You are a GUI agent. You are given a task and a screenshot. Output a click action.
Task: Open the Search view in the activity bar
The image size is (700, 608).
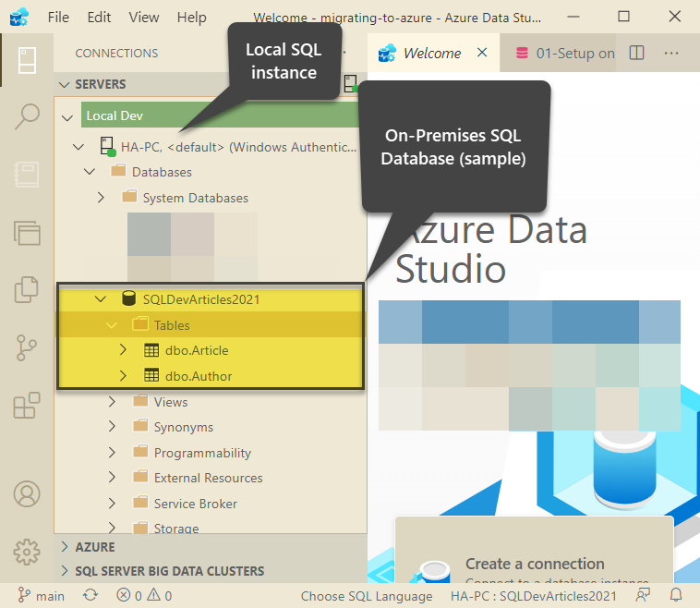click(27, 116)
